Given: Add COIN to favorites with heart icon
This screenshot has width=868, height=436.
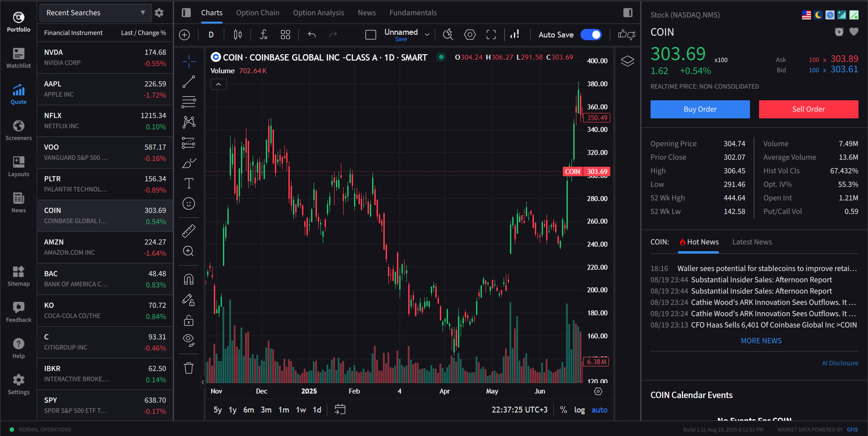Looking at the screenshot, I should [x=854, y=32].
